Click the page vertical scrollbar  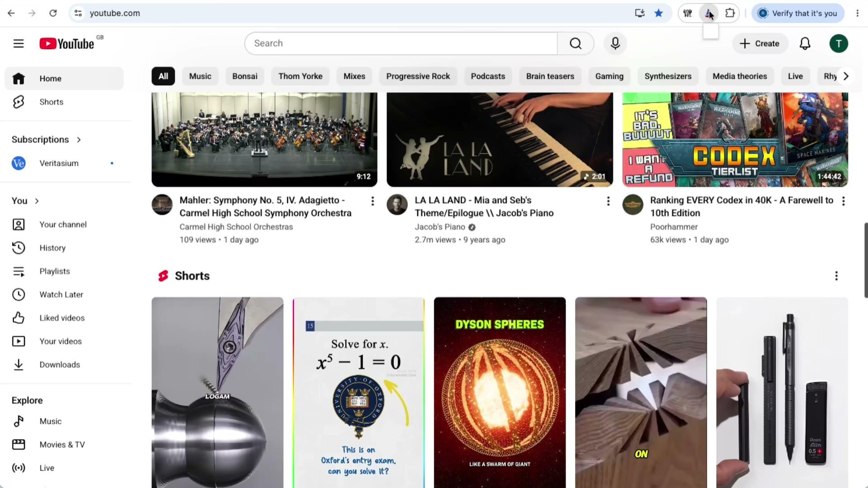click(866, 260)
